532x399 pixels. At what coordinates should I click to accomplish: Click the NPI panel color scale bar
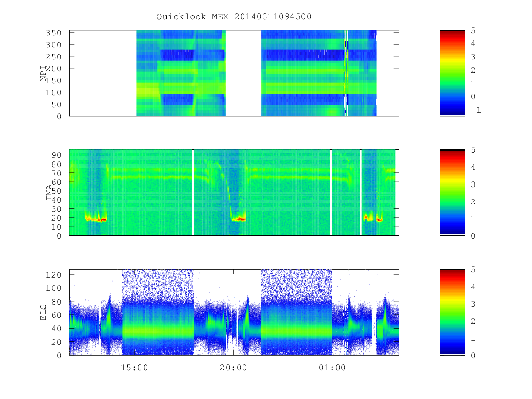pos(452,73)
